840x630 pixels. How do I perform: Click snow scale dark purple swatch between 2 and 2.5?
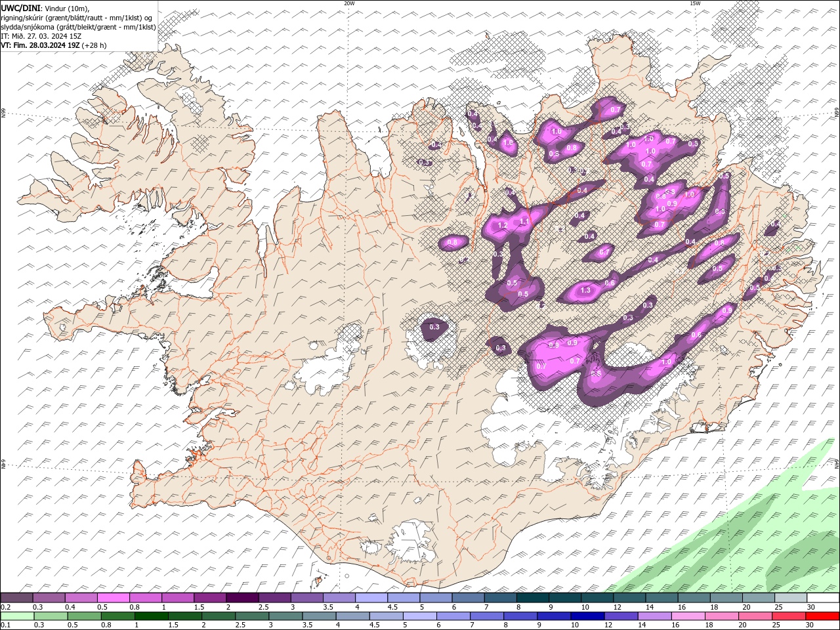242,598
